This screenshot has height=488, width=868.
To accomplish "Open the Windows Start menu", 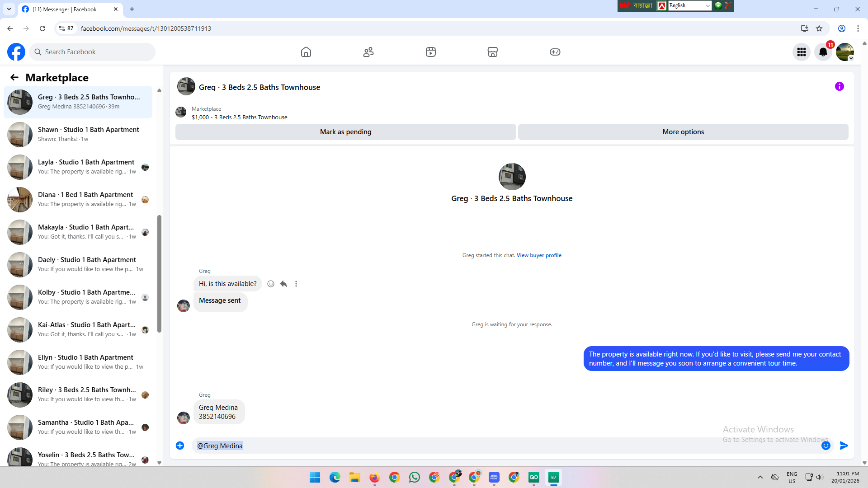I will pos(315,477).
